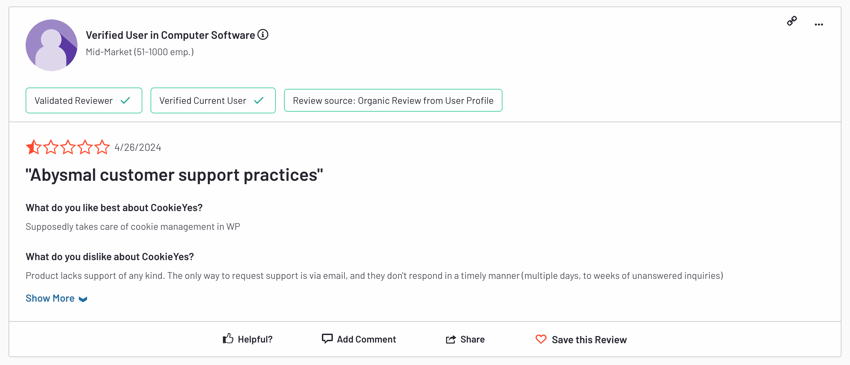This screenshot has width=850, height=365.
Task: Click the Share arrow icon
Action: click(x=450, y=340)
